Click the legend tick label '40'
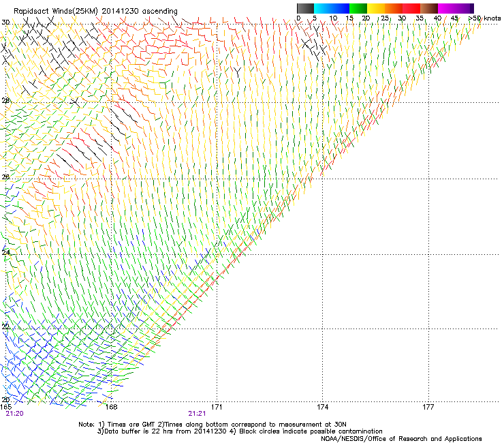504x443 pixels. [437, 18]
